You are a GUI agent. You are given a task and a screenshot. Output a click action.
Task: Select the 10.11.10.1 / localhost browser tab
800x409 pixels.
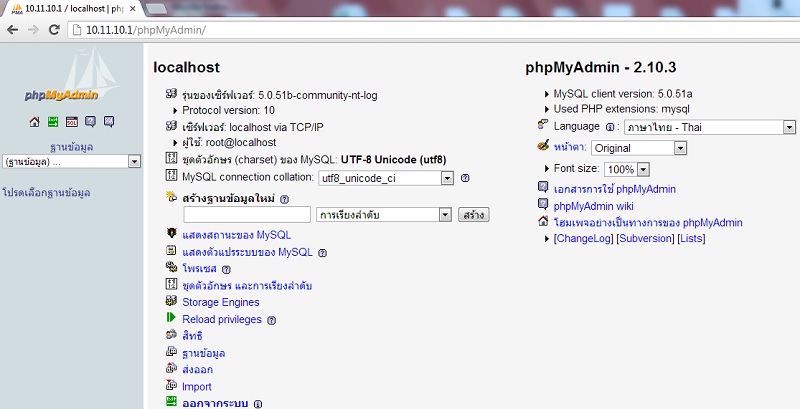pyautogui.click(x=74, y=9)
